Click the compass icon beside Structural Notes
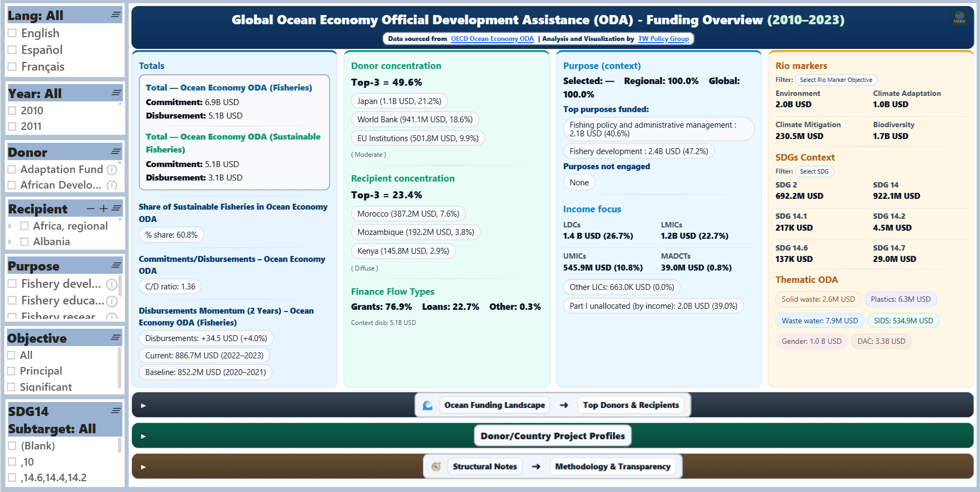980x492 pixels. pyautogui.click(x=436, y=467)
